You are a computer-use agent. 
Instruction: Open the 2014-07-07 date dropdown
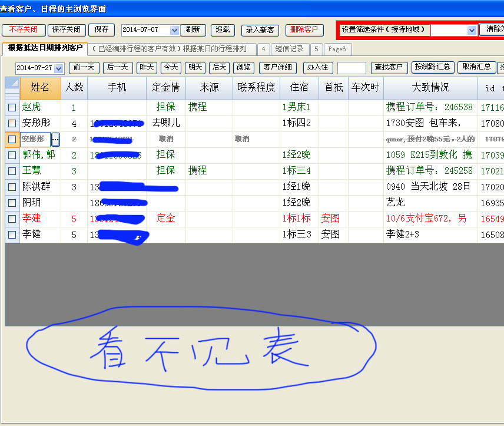click(x=174, y=30)
